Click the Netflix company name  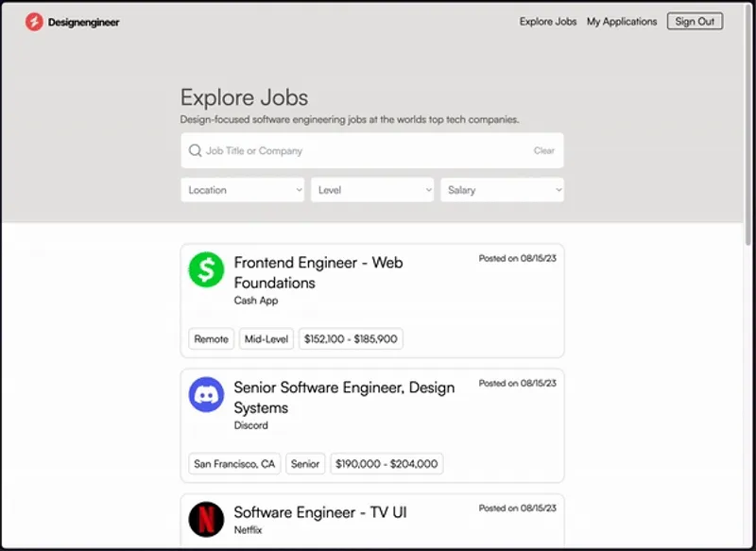(248, 530)
